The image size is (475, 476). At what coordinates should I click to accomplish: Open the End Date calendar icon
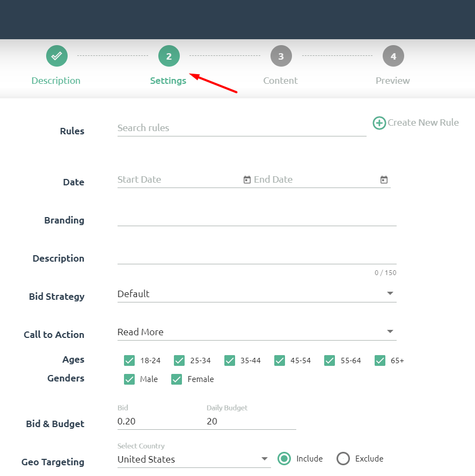pyautogui.click(x=384, y=180)
